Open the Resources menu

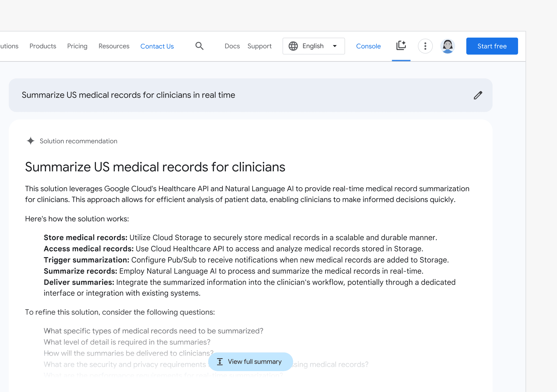tap(114, 46)
